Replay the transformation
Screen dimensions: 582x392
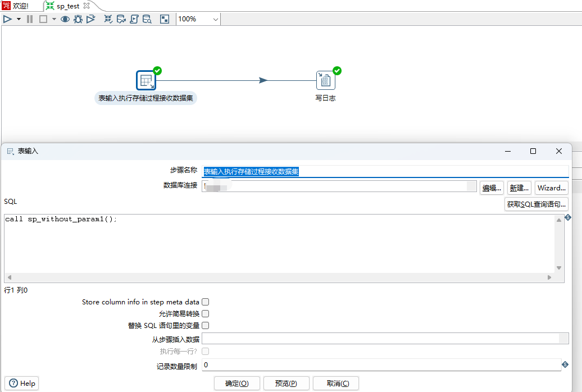click(x=90, y=19)
